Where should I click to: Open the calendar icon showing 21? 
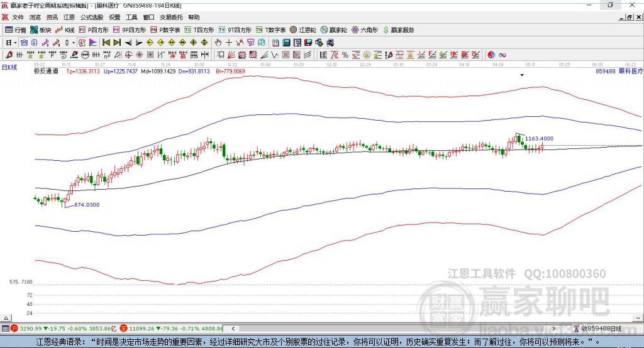[x=275, y=43]
